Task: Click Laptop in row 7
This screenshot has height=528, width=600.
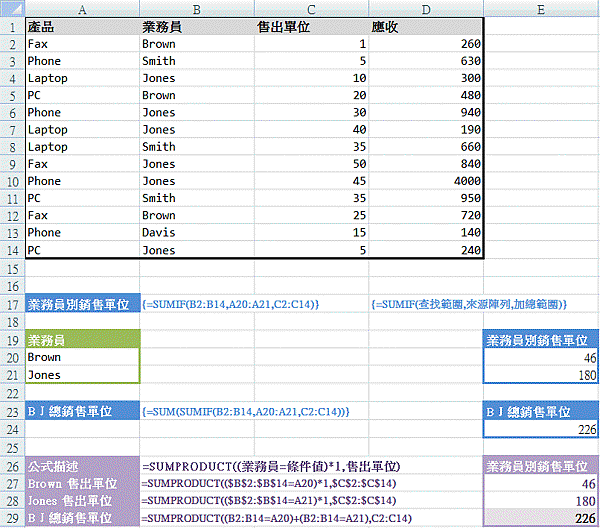Action: pyautogui.click(x=83, y=130)
